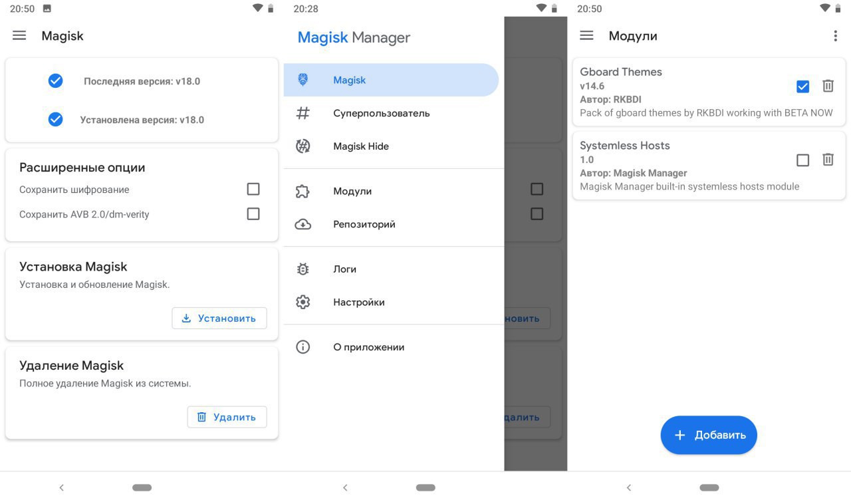This screenshot has width=851, height=504.
Task: Delete the Gboard Themes module via trash icon
Action: coord(828,86)
